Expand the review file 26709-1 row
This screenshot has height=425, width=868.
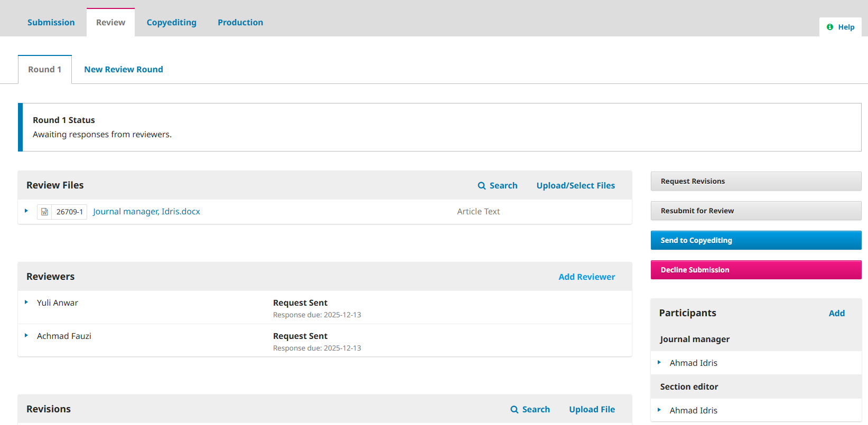tap(26, 211)
